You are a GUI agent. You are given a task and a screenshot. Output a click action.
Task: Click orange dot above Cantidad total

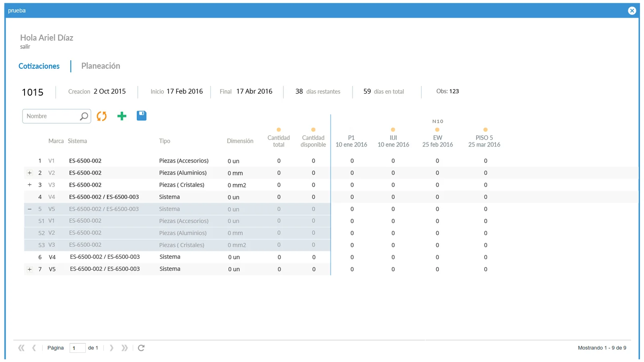click(279, 130)
